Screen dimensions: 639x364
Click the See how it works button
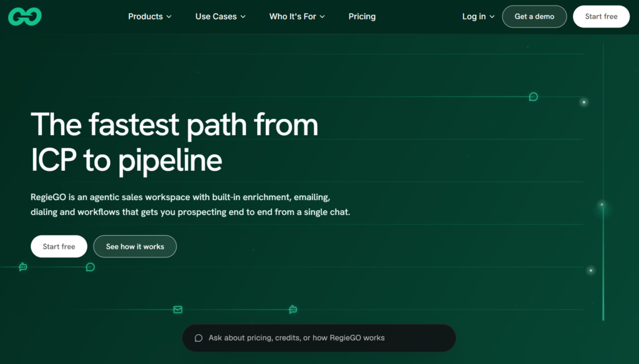coord(135,246)
